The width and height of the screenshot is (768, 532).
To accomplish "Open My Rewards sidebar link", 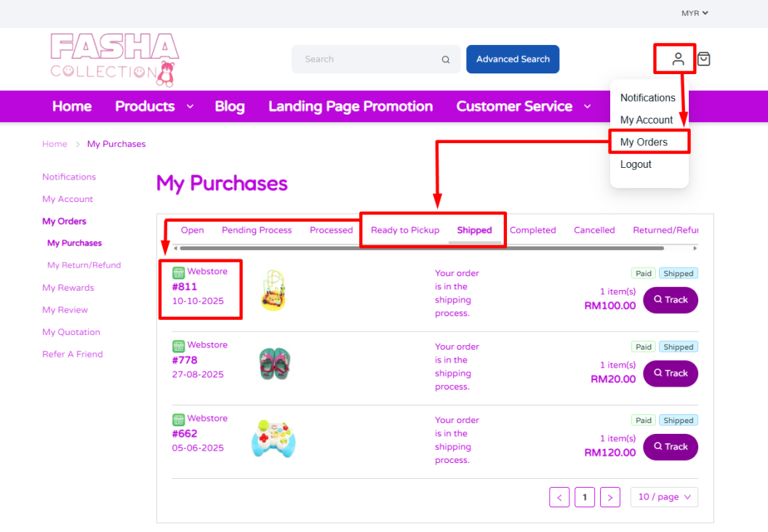I will tap(68, 288).
